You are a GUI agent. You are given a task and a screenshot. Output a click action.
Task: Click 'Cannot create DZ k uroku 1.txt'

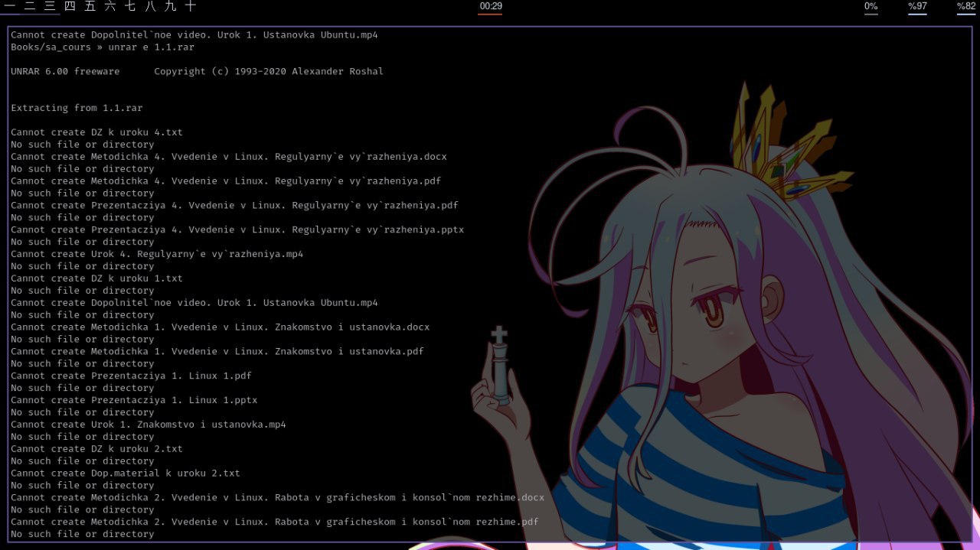96,278
